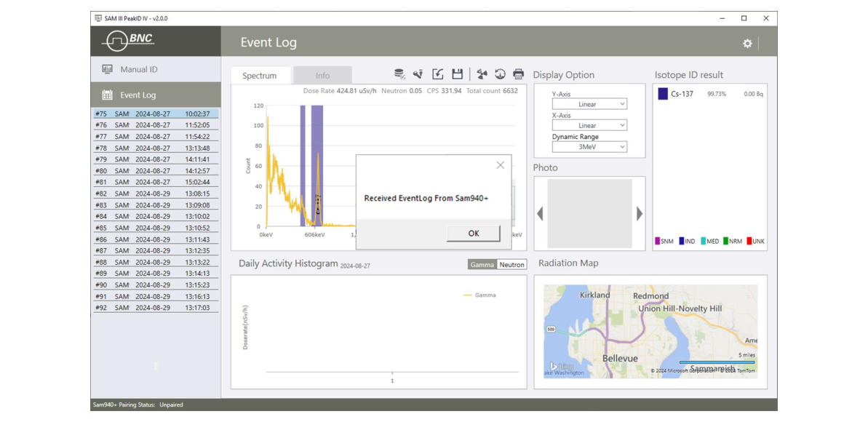
Task: Click OK in the Received EventLog dialog
Action: pyautogui.click(x=474, y=233)
